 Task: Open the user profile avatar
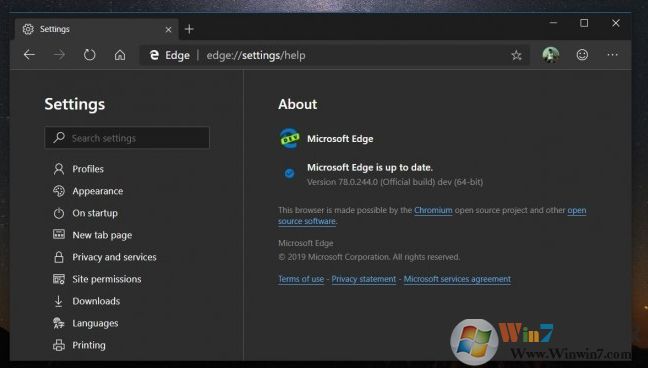550,55
